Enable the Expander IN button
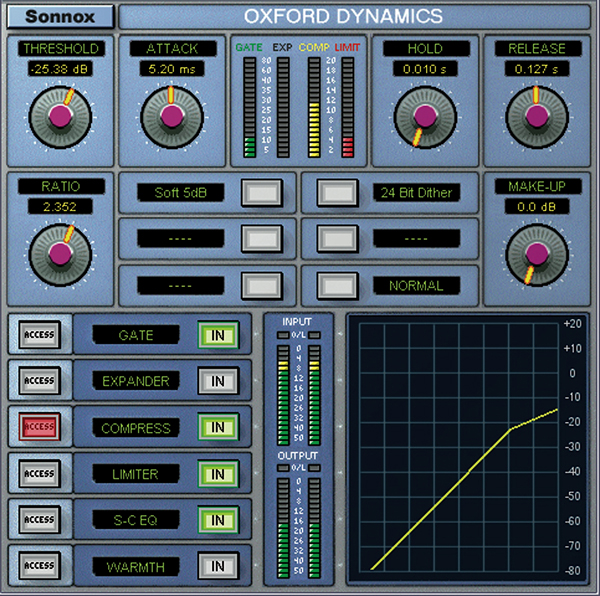 point(216,381)
